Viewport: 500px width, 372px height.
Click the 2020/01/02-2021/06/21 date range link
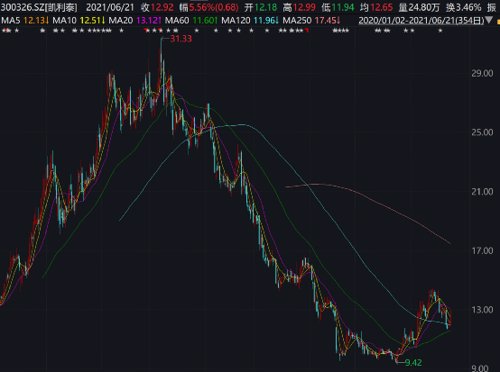tap(421, 21)
